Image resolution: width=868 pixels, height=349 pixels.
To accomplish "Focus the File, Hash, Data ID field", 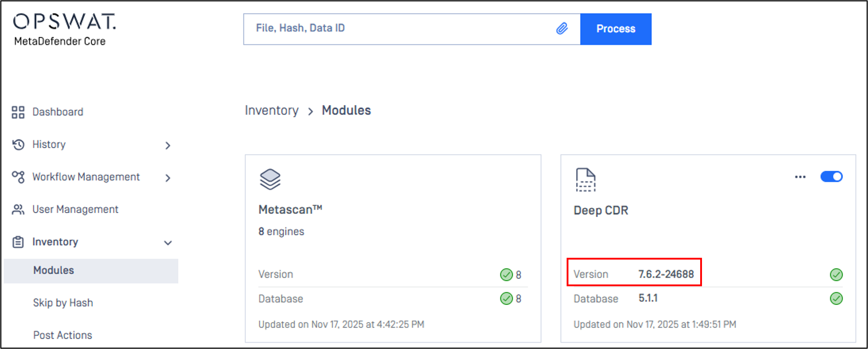I will 397,29.
